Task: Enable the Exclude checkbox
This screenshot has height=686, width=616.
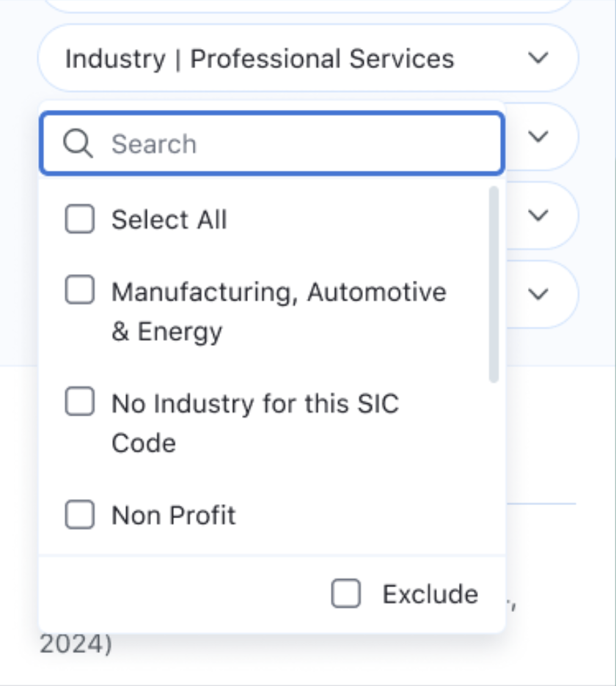Action: click(346, 594)
